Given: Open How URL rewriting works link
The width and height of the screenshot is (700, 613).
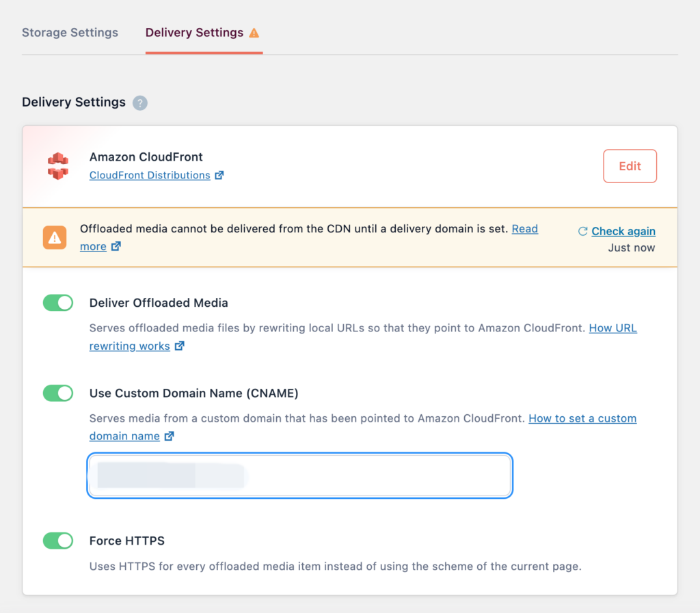Looking at the screenshot, I should pos(612,328).
